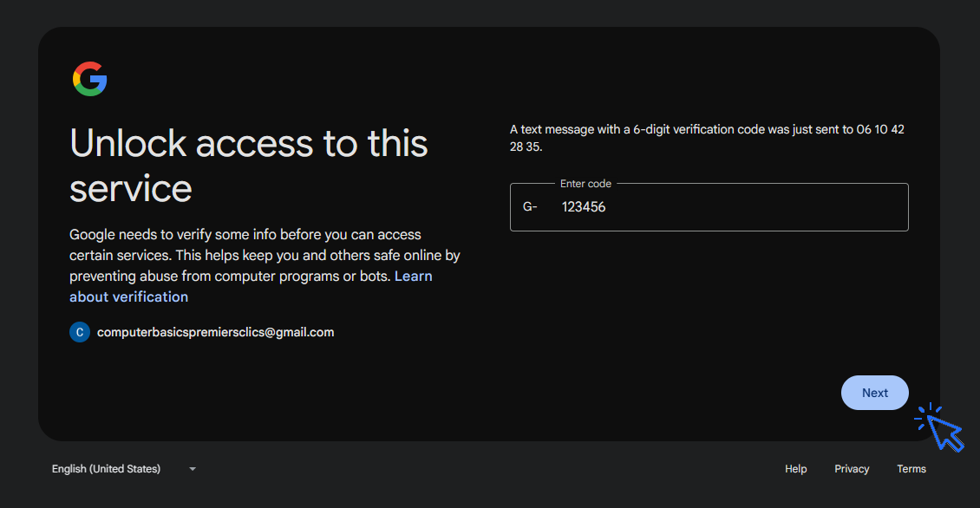Click the Enter code field label
This screenshot has height=508, width=980.
click(x=586, y=183)
